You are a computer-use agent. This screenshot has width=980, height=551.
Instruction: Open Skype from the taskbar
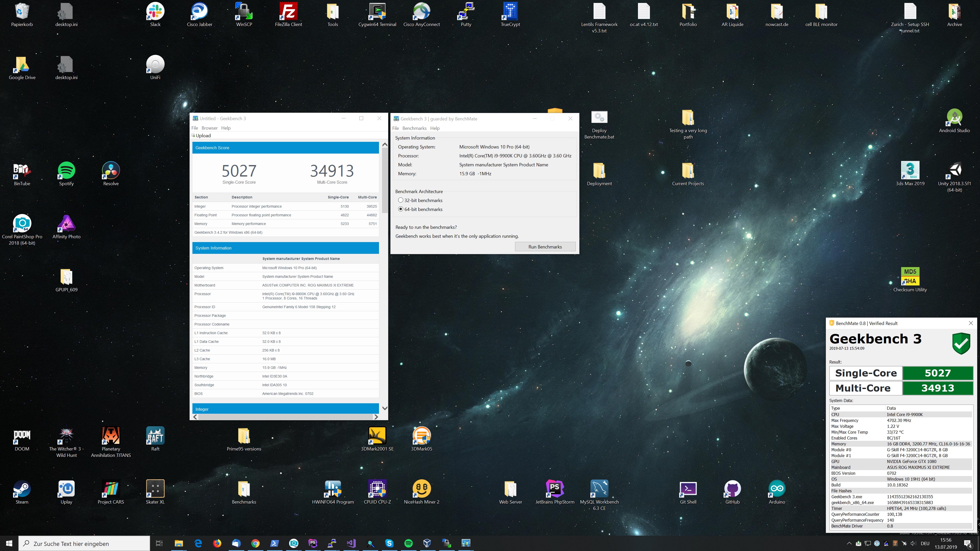click(x=389, y=543)
